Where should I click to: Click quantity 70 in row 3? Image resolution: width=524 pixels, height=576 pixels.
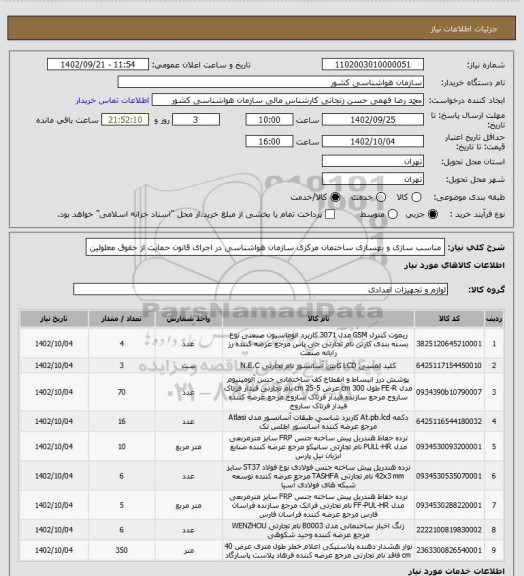point(122,392)
